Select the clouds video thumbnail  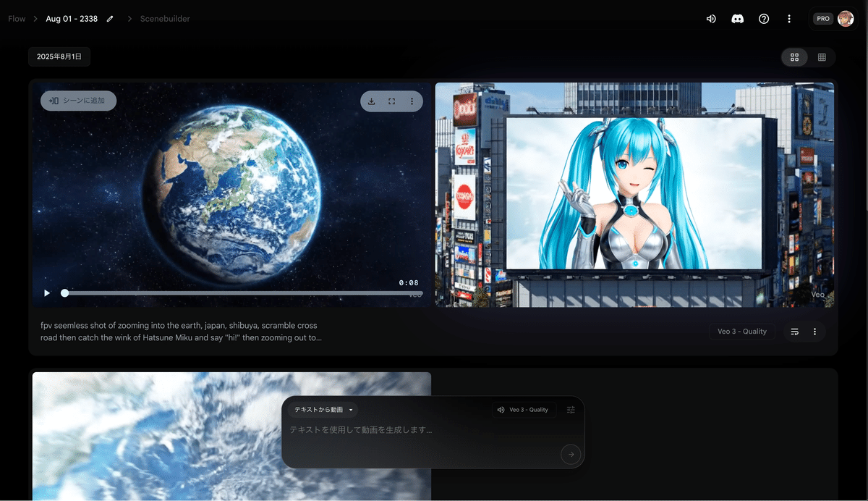tap(231, 436)
